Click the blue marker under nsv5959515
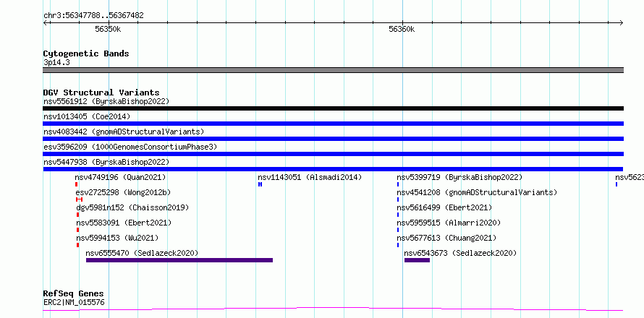The image size is (644, 318). pos(398,230)
